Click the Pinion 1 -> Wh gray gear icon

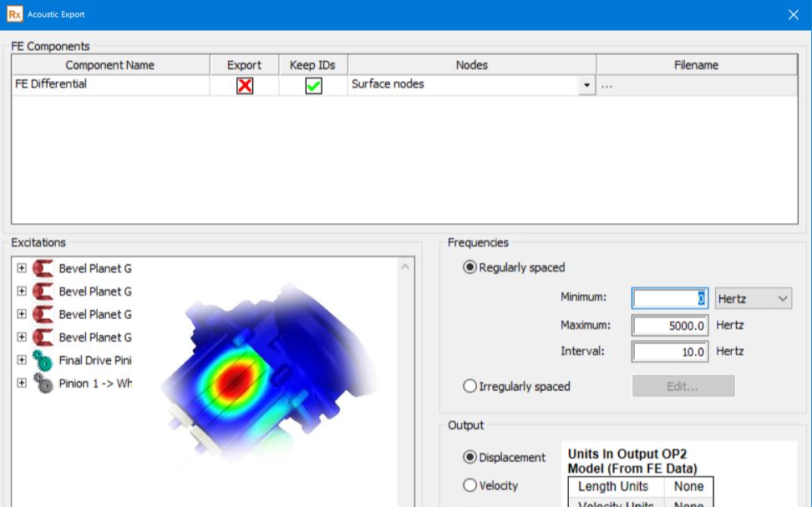pos(43,383)
